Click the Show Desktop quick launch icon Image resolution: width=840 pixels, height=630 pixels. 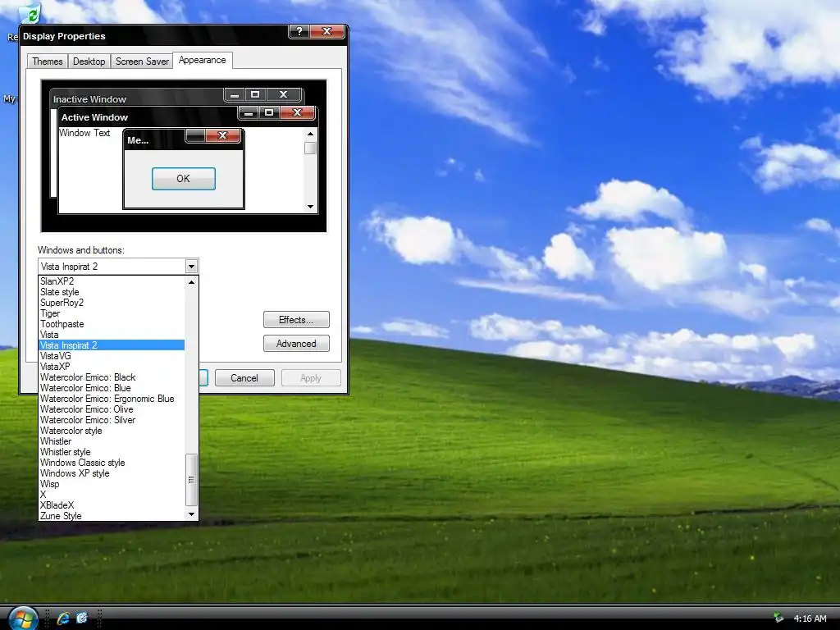coord(81,619)
